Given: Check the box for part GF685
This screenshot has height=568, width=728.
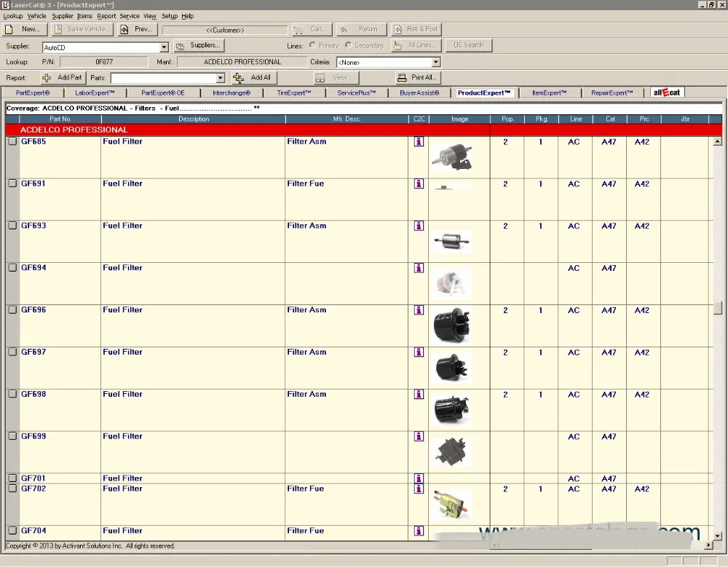Looking at the screenshot, I should click(x=12, y=142).
